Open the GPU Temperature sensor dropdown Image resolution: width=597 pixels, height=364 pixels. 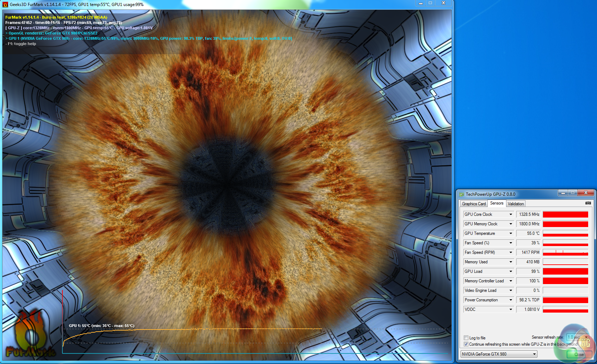(x=511, y=233)
